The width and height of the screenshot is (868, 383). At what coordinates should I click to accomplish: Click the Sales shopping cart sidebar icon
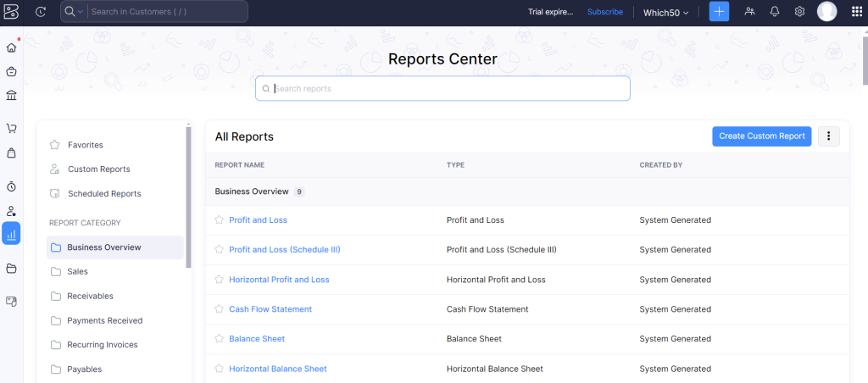click(x=12, y=129)
